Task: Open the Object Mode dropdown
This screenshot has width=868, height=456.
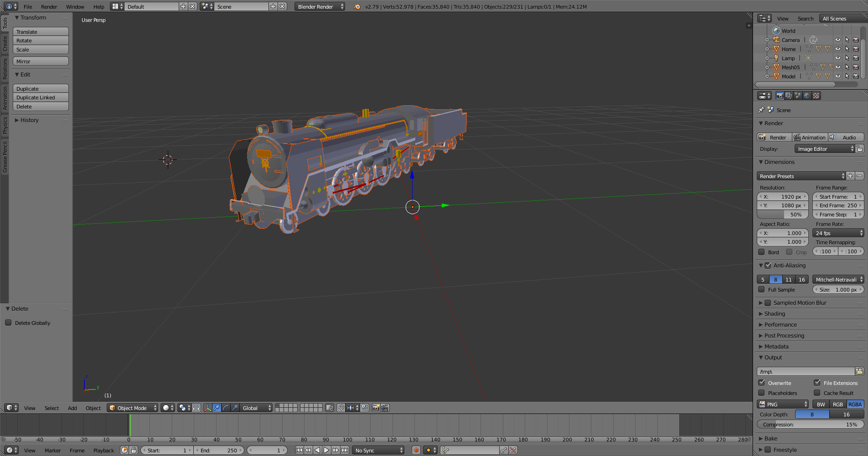Action: tap(132, 408)
